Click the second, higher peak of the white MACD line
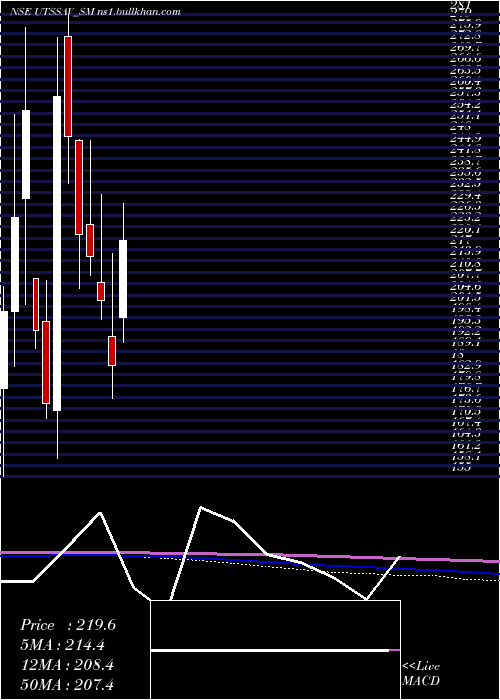The height and width of the screenshot is (700, 500). click(x=201, y=507)
